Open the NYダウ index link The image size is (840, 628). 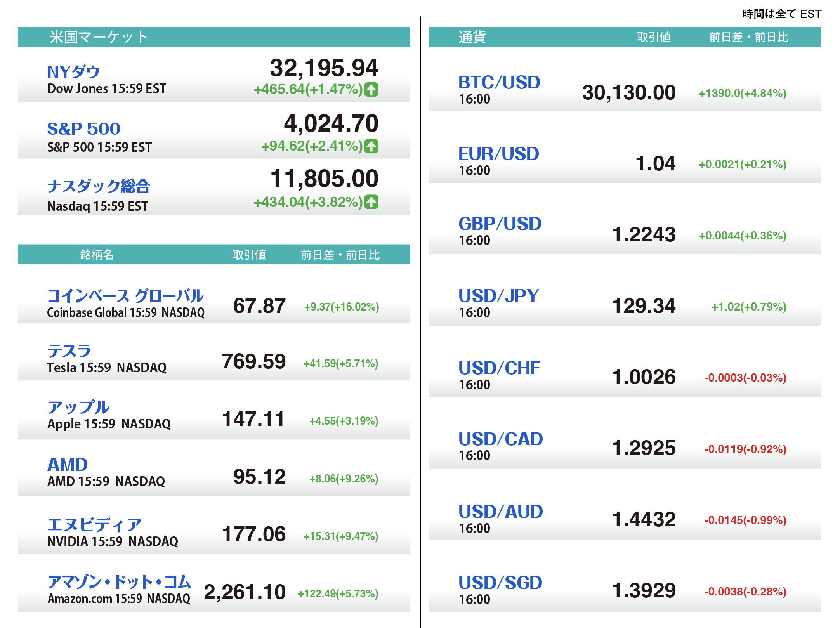pos(73,72)
